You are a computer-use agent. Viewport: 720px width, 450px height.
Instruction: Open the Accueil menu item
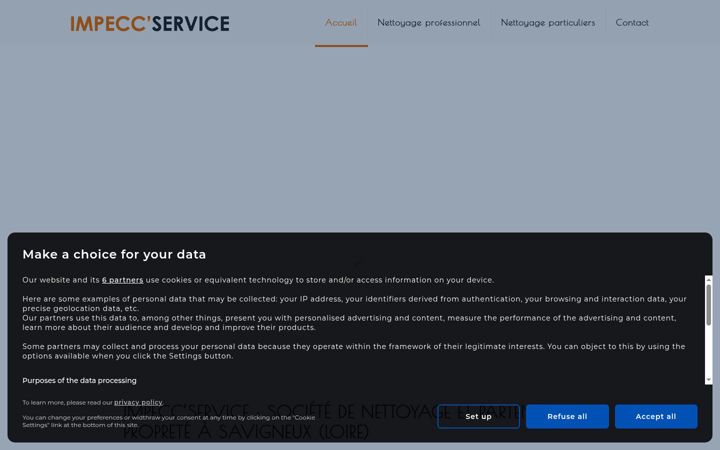point(341,22)
